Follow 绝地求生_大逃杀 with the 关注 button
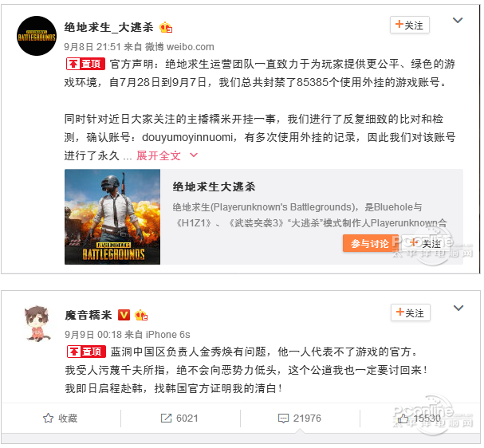 click(410, 25)
